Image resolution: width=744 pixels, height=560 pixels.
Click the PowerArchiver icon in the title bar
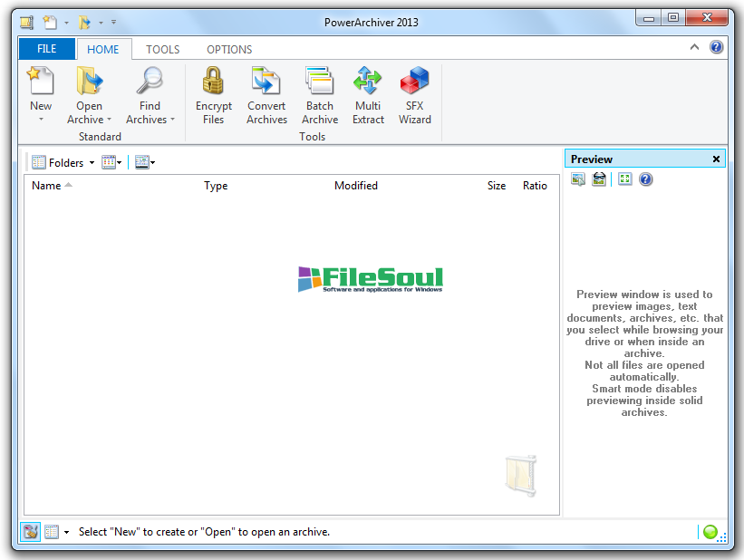pyautogui.click(x=26, y=23)
